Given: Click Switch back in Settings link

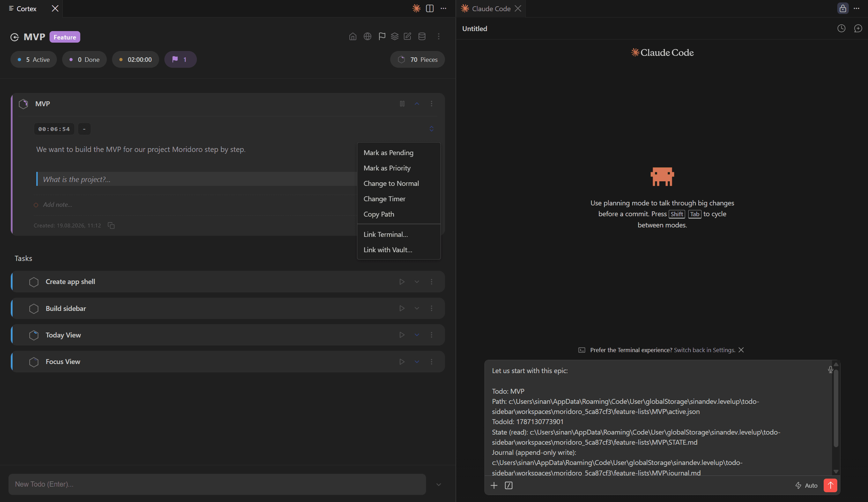Looking at the screenshot, I should pos(704,350).
